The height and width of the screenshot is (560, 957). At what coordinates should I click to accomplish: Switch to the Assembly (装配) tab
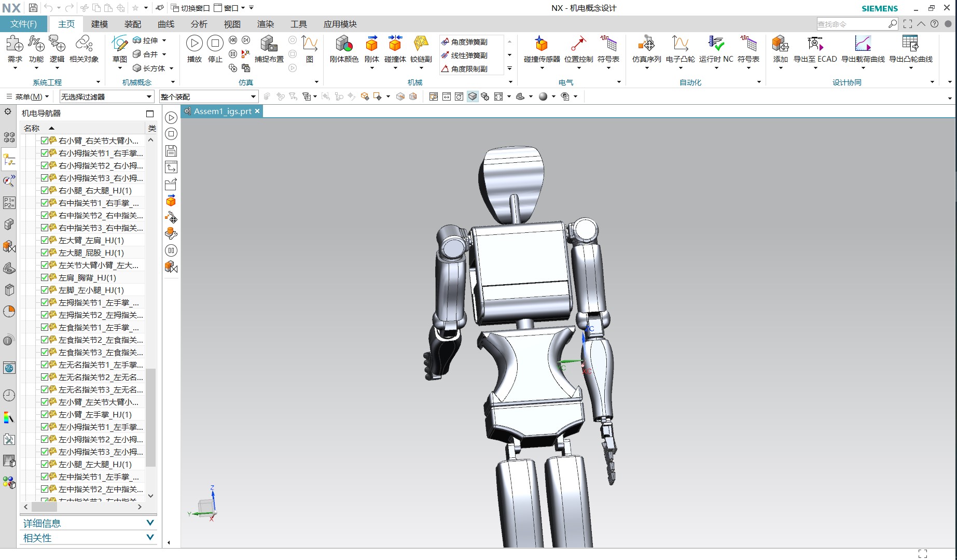point(133,24)
